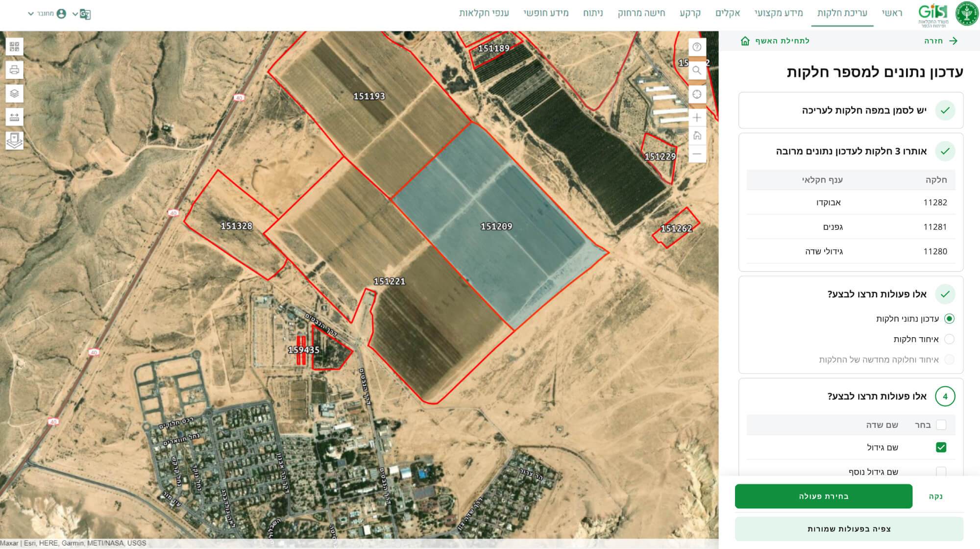Image resolution: width=980 pixels, height=549 pixels.
Task: Select the measure distance tool icon
Action: coord(14,117)
